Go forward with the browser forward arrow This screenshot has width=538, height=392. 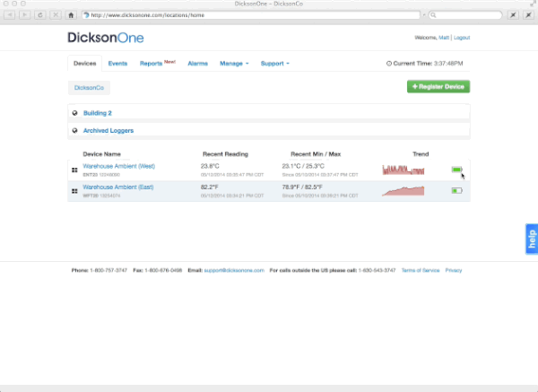tap(25, 14)
